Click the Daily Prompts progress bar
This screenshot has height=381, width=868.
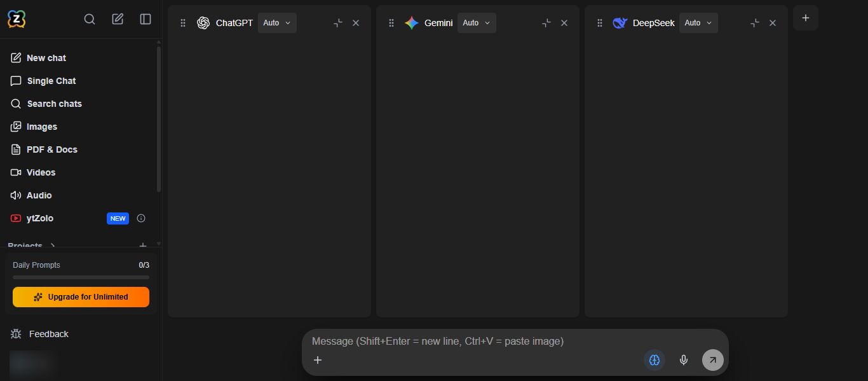tap(81, 277)
